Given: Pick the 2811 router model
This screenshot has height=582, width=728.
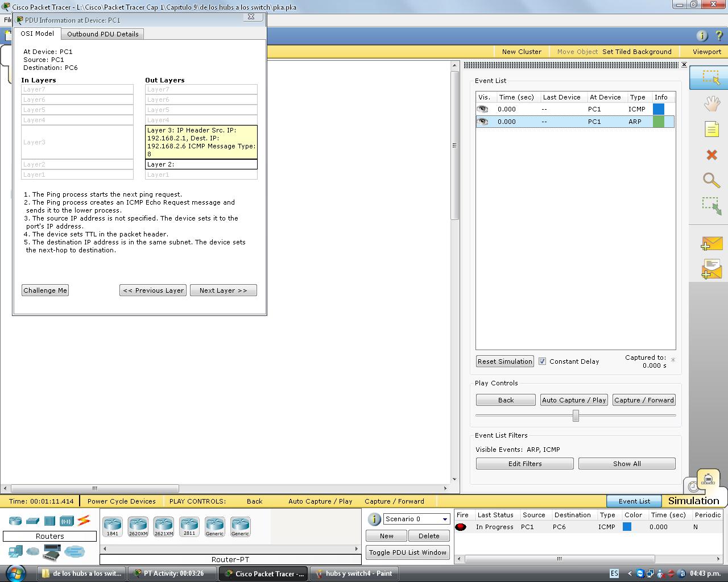Looking at the screenshot, I should pos(189,527).
